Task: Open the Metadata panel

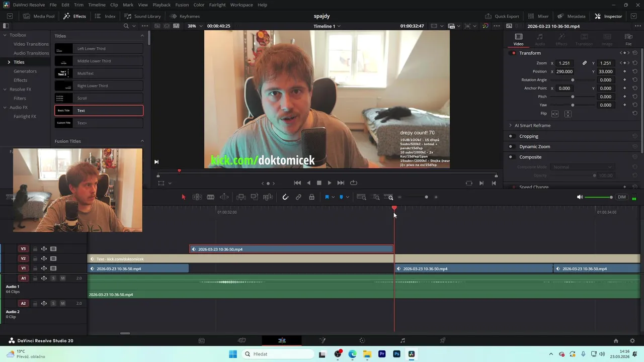Action: coord(572,16)
